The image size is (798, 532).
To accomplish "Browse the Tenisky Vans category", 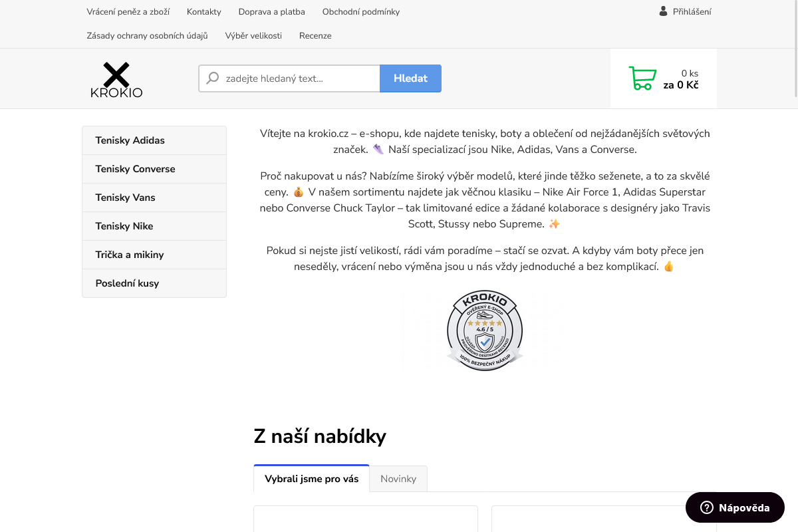I will point(125,198).
